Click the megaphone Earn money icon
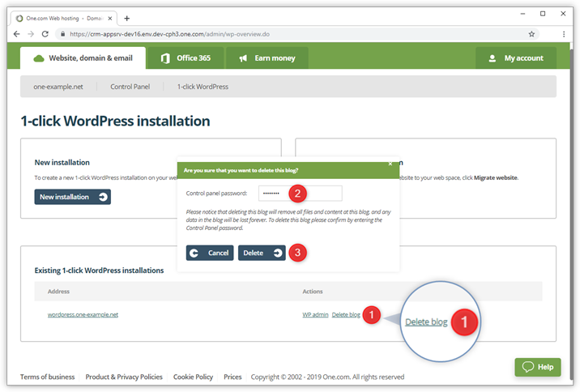Viewport: 580px width, 392px height. click(x=243, y=58)
